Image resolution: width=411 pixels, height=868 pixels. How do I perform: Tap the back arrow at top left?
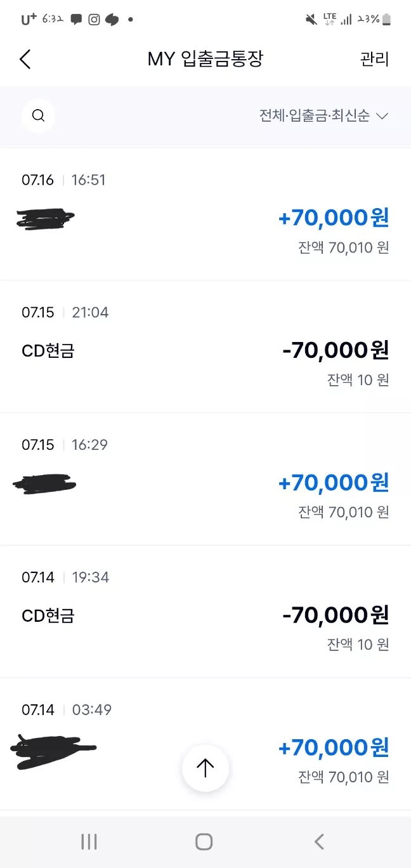tap(25, 60)
